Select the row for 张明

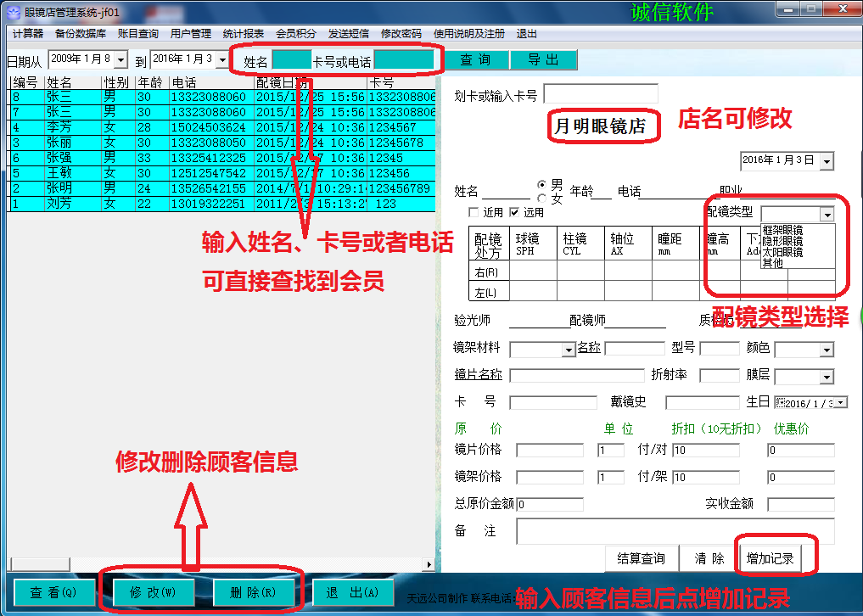click(222, 188)
